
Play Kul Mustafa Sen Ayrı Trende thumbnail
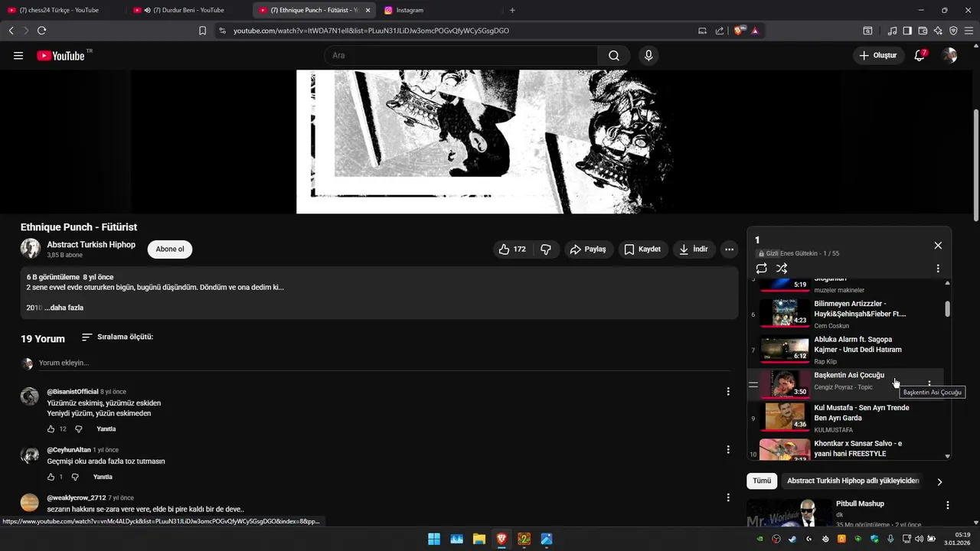point(785,416)
